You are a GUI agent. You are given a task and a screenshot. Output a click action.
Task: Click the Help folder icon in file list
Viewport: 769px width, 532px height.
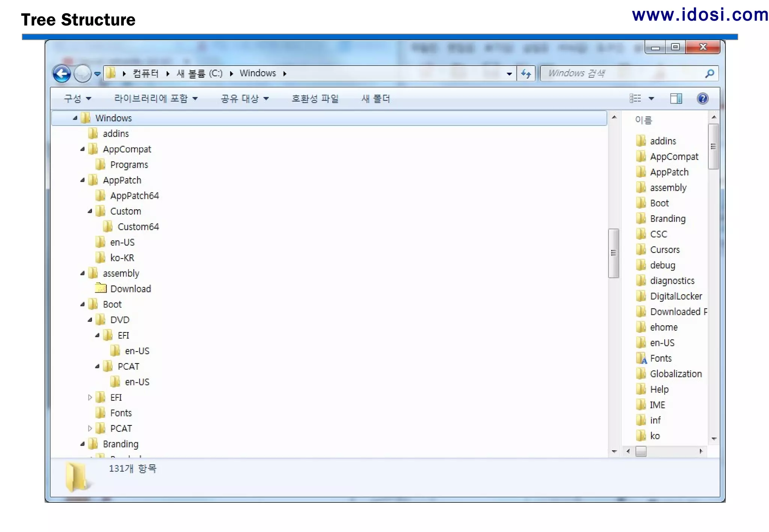point(641,389)
